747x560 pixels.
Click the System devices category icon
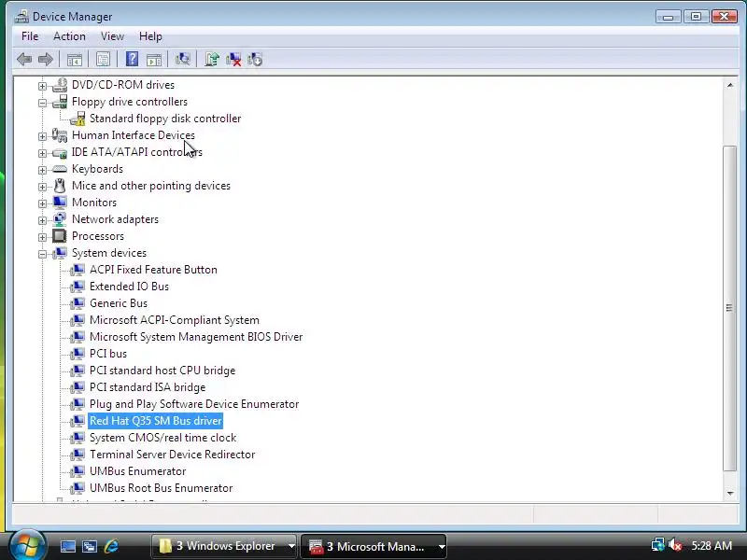point(60,253)
